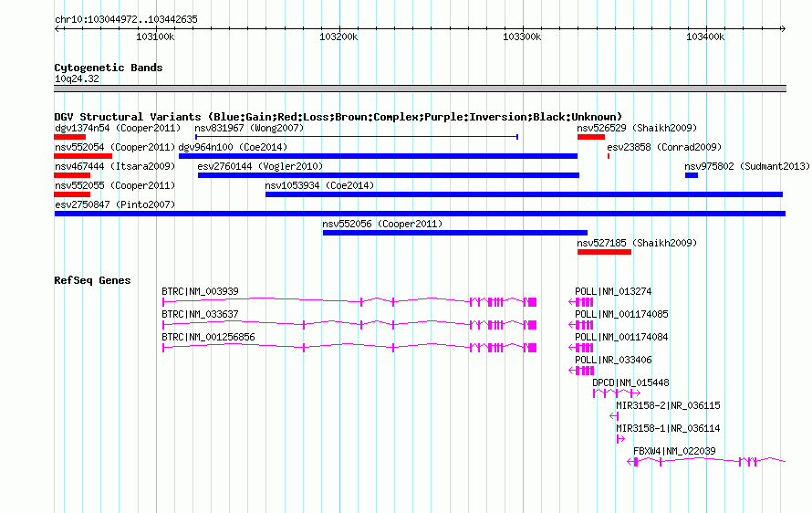
Task: Click the FBXW4 gene model
Action: click(706, 461)
